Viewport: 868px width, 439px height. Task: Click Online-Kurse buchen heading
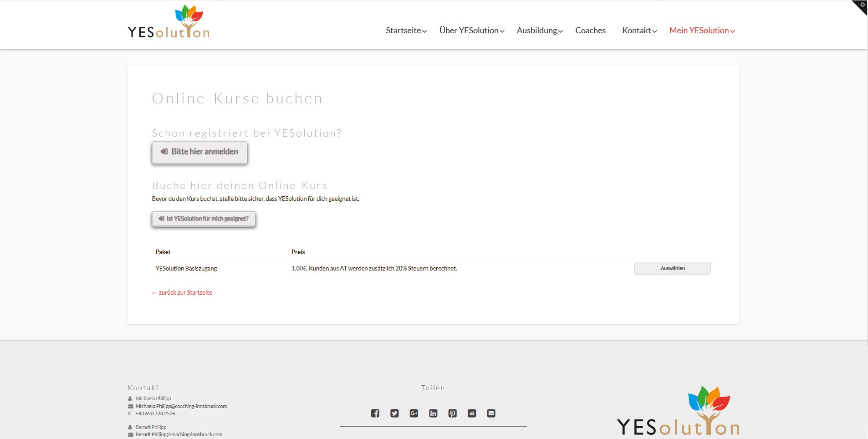[237, 98]
